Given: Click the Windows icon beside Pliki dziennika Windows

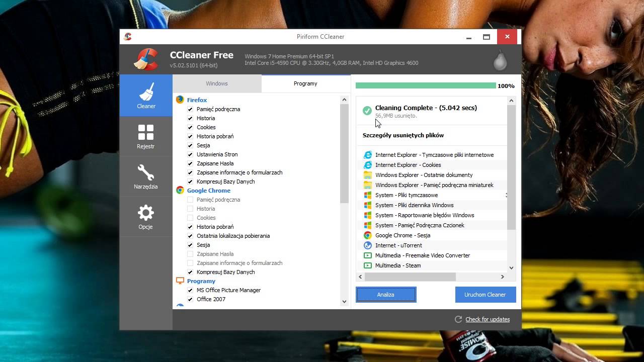Looking at the screenshot, I should click(368, 205).
